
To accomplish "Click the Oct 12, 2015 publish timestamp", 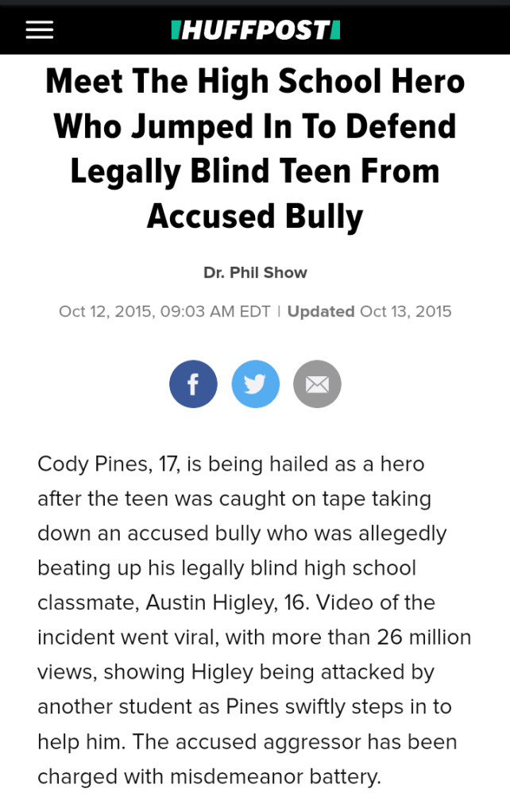I will (x=164, y=311).
